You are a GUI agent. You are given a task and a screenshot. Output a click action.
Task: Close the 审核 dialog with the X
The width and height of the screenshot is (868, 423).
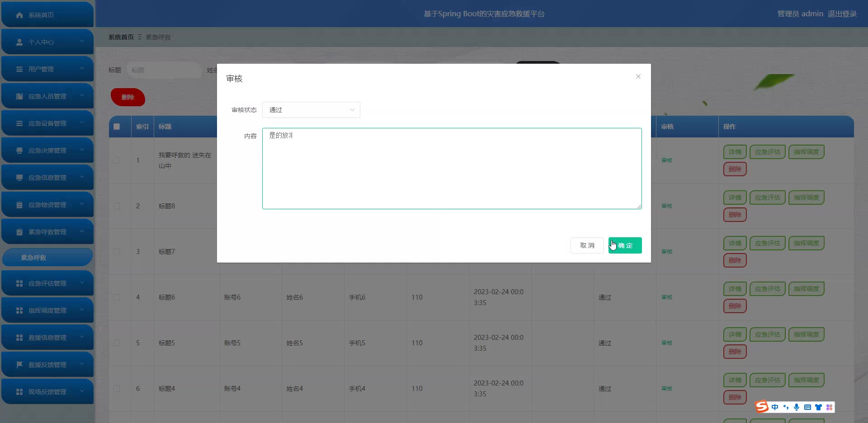tap(638, 76)
